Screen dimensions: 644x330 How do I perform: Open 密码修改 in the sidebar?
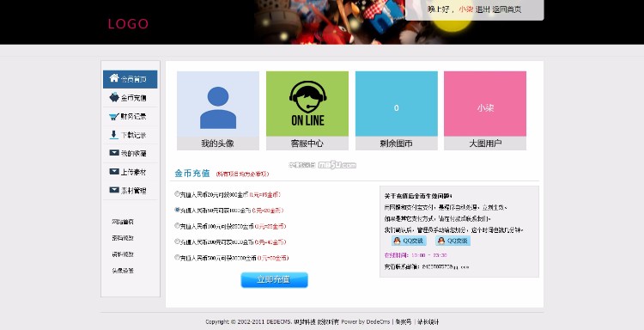[x=123, y=238]
